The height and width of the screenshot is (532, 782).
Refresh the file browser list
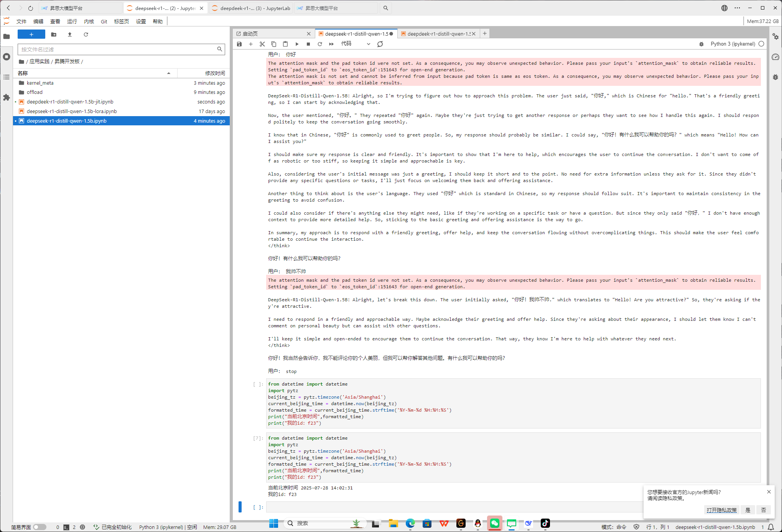[x=86, y=34]
